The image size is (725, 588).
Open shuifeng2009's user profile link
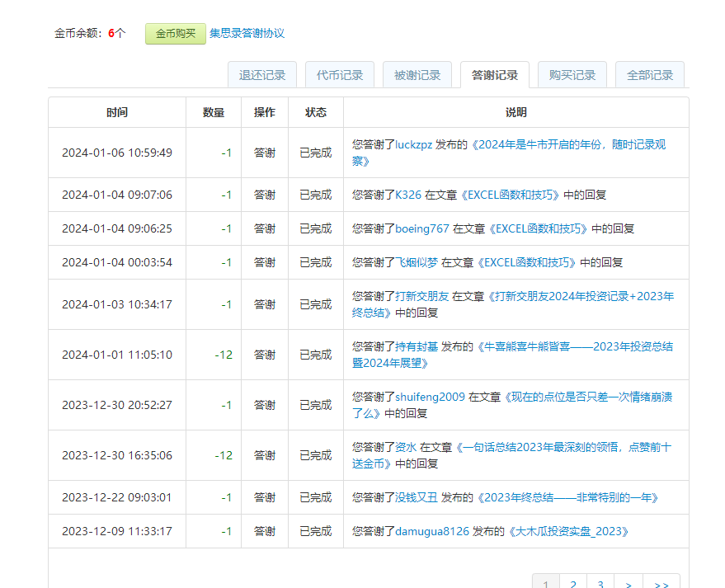[x=430, y=397]
